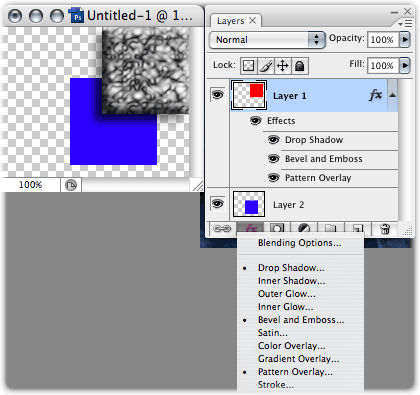Click the Fill 100% input field
The image size is (420, 395).
click(382, 66)
